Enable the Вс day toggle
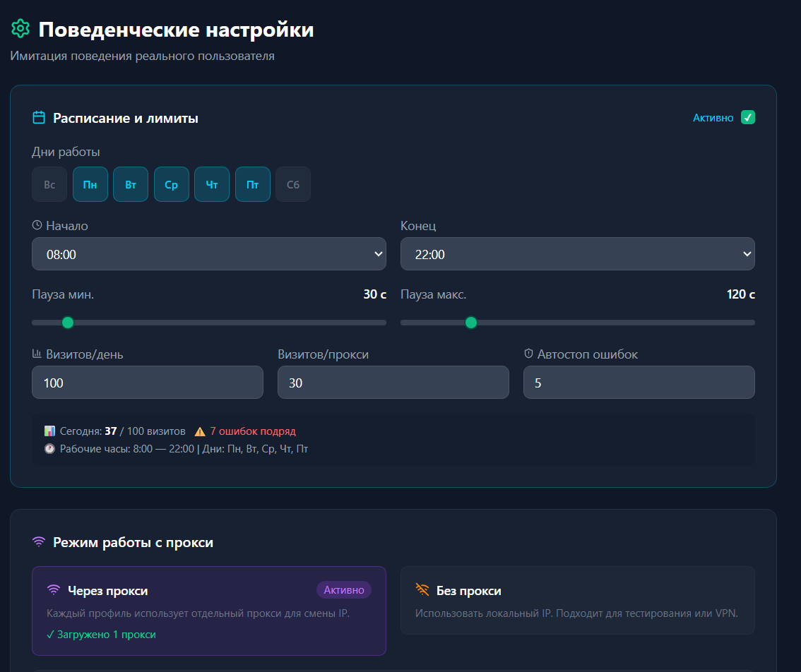 (x=49, y=184)
